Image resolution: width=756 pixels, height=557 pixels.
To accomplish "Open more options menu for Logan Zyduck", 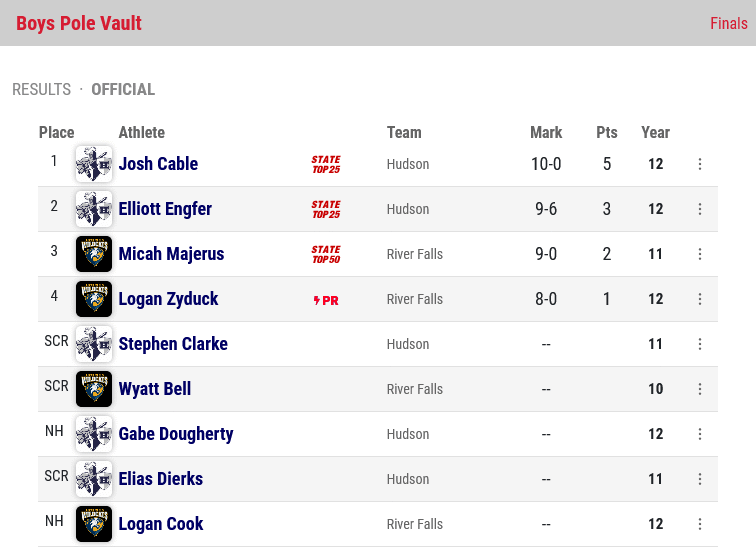I will click(700, 299).
